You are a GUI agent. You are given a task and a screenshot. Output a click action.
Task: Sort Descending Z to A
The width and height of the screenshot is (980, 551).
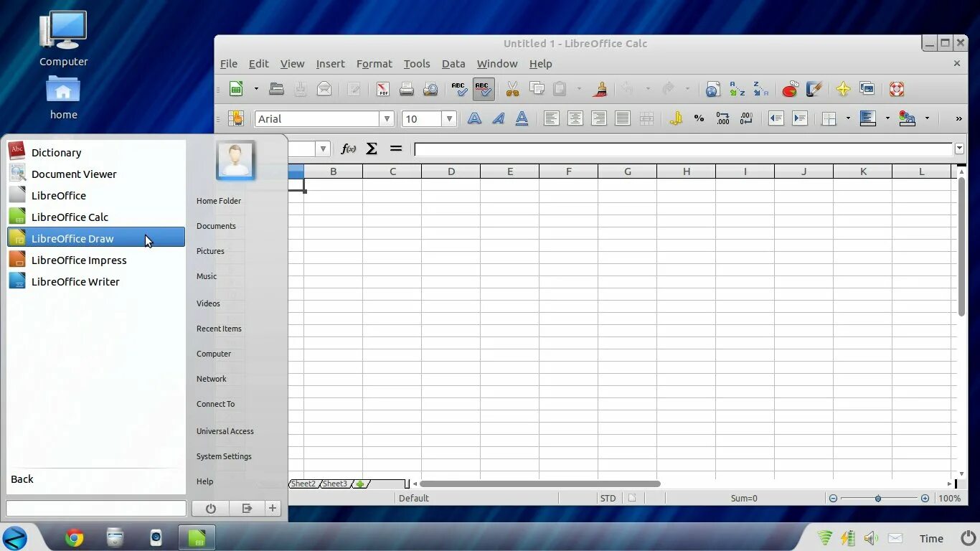tap(760, 89)
